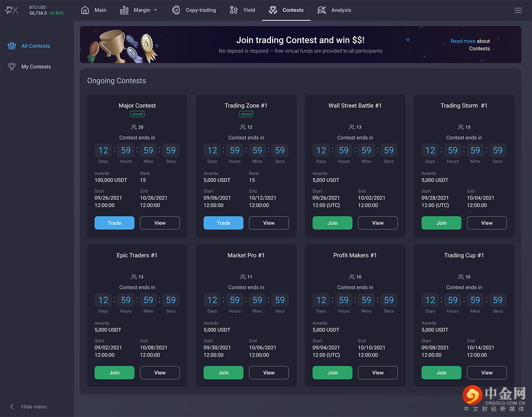
Task: Join the Wall Street Battle #1 contest
Action: [x=332, y=223]
